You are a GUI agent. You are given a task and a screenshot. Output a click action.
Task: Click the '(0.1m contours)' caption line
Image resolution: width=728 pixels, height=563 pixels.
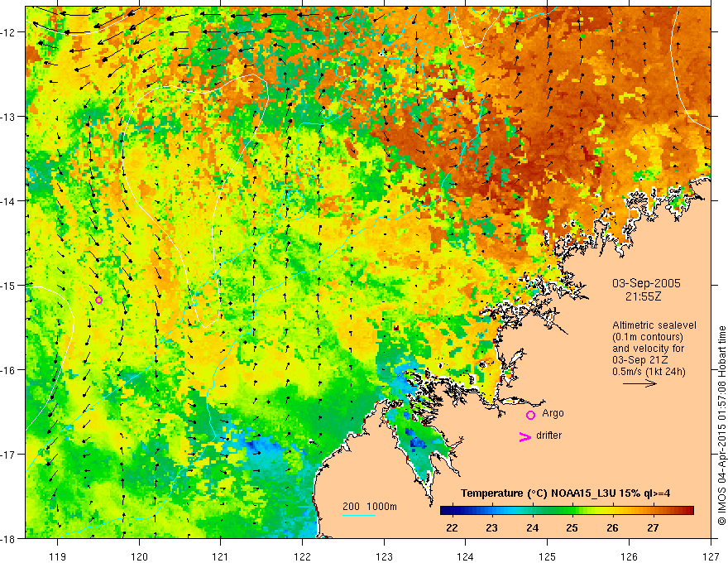pyautogui.click(x=648, y=337)
